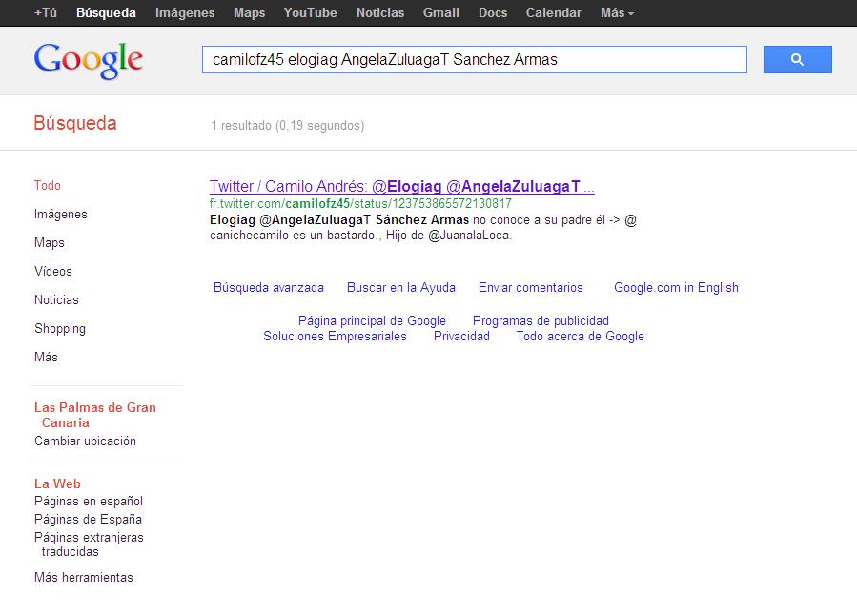This screenshot has height=616, width=857.
Task: Open +Tú in the top bar
Action: [46, 12]
